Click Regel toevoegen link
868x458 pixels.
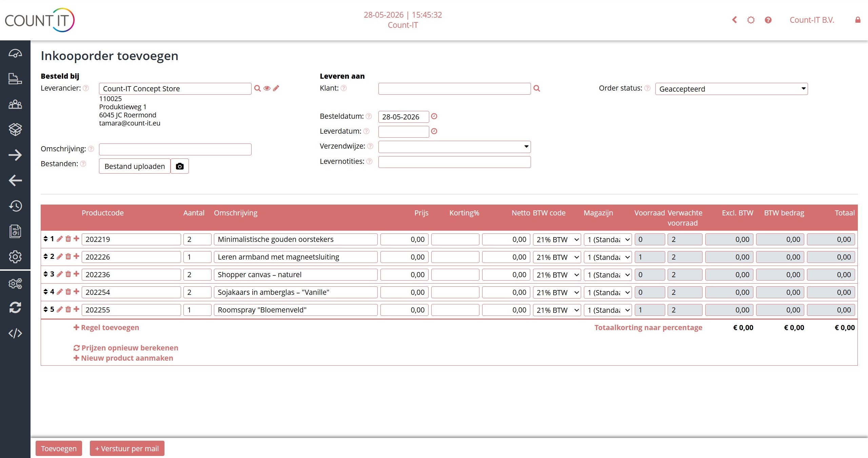point(106,327)
